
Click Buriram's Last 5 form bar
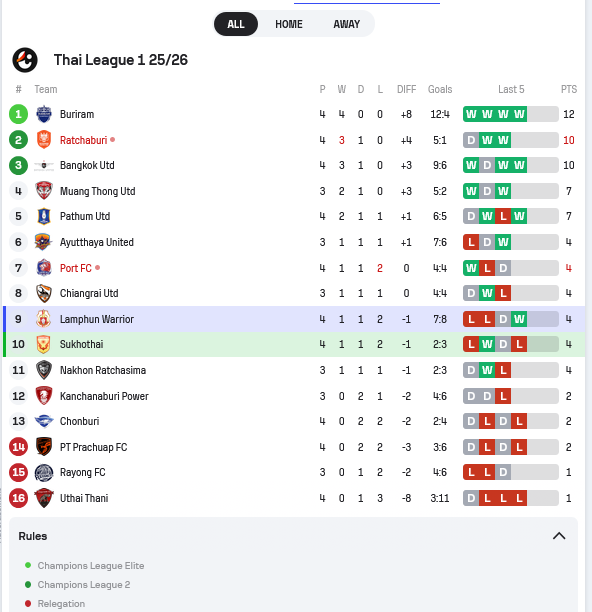pos(510,114)
